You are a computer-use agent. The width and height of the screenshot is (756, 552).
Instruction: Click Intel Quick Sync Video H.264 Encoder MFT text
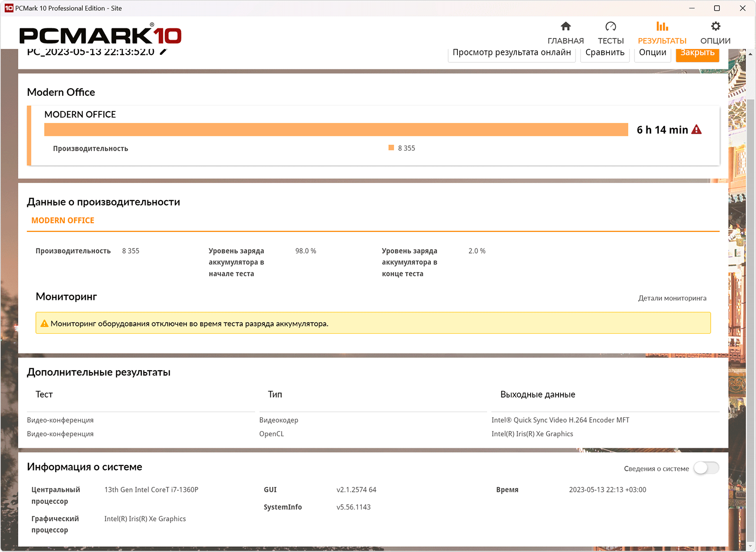point(560,420)
